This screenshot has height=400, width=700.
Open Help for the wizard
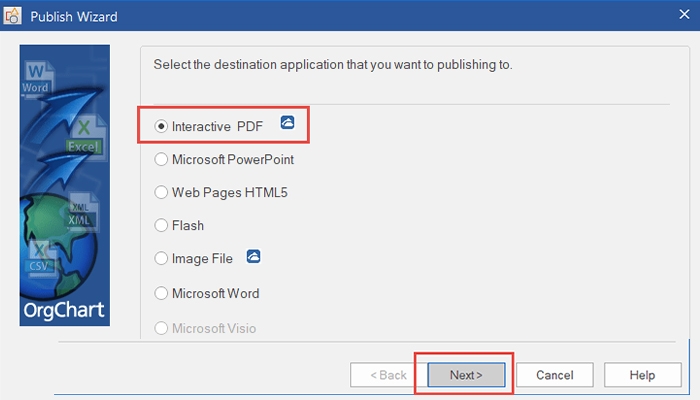642,375
